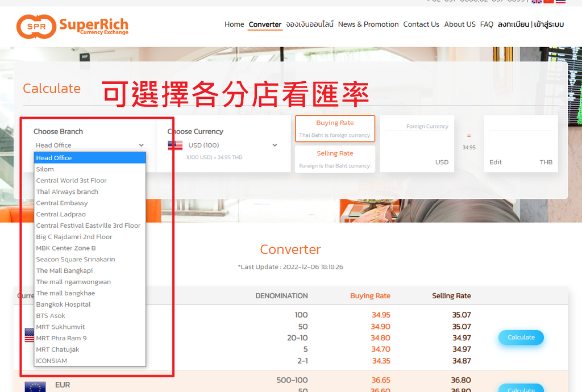Click เข้าสู่ระบบ login link
Screen dimensions: 582x392
(x=549, y=24)
